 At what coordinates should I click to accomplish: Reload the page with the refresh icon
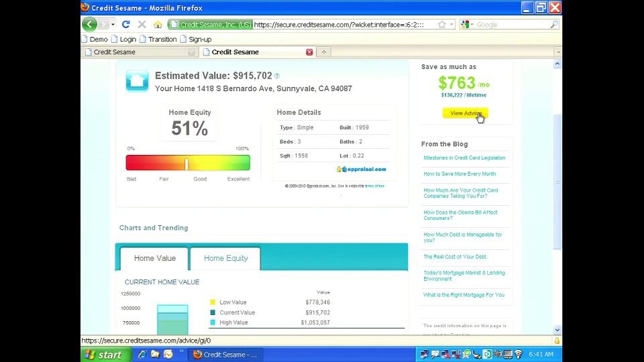pos(125,25)
